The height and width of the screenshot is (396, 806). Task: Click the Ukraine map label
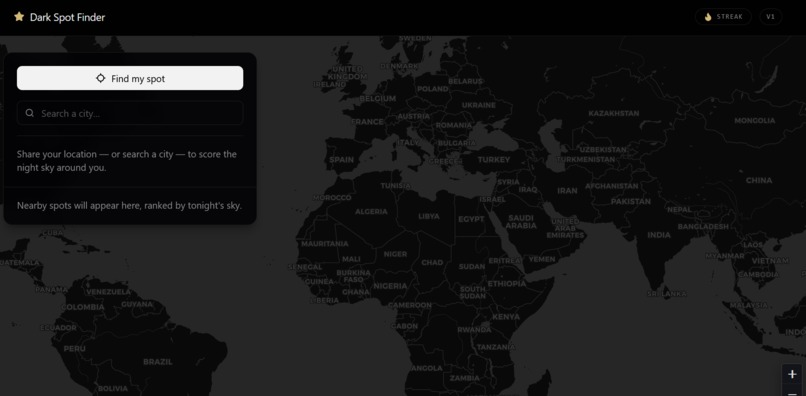point(479,105)
